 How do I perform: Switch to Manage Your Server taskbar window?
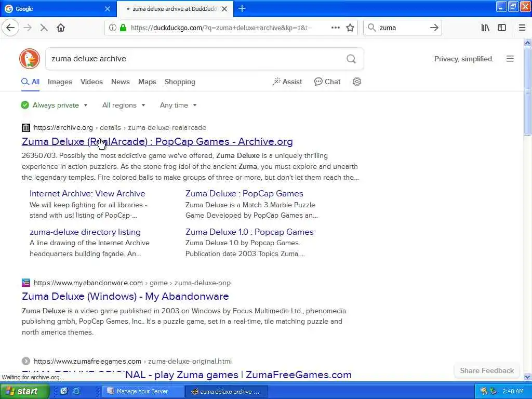(x=142, y=392)
